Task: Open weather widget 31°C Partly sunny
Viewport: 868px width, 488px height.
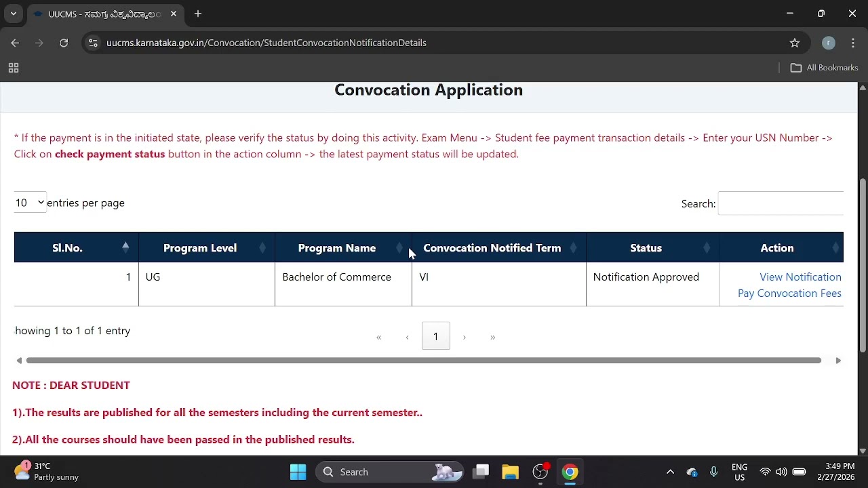Action: pyautogui.click(x=46, y=472)
